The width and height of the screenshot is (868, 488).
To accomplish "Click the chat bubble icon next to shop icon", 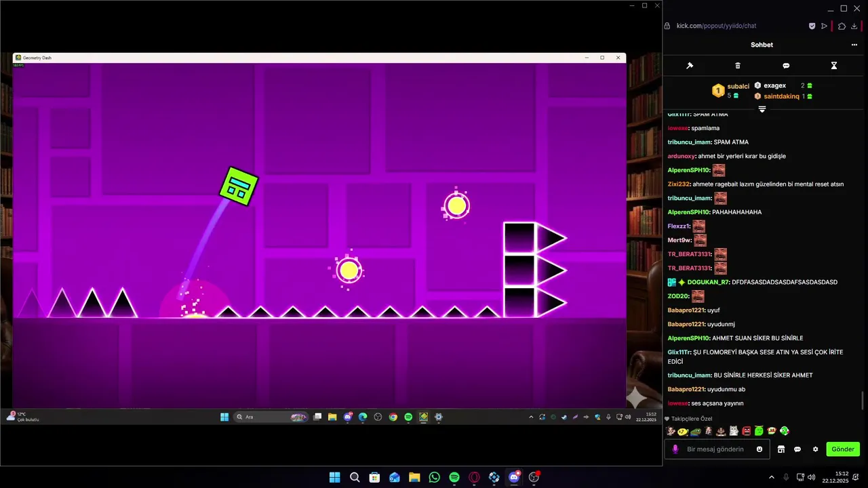I will [x=797, y=449].
